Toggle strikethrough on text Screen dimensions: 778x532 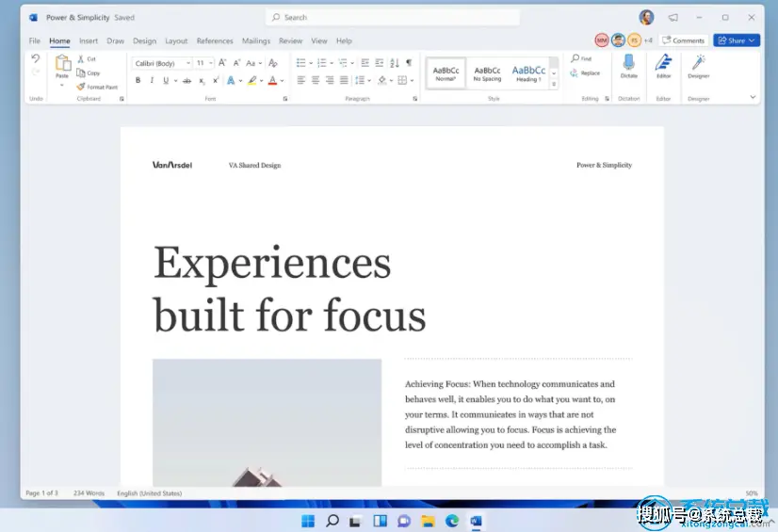coord(186,80)
